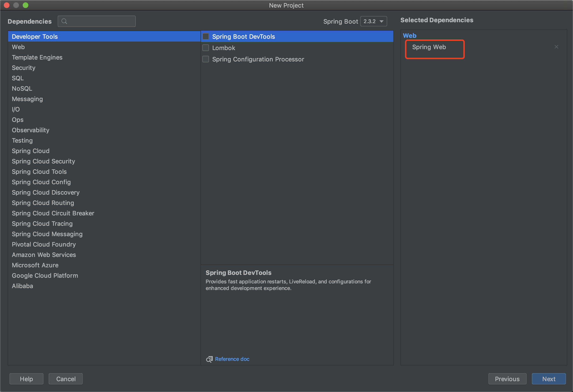The height and width of the screenshot is (392, 573).
Task: Select the Pivotal Cloud Foundry category
Action: pyautogui.click(x=104, y=244)
